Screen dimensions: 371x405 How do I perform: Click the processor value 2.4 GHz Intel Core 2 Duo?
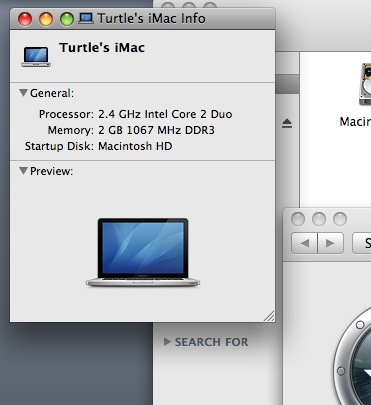pos(165,114)
